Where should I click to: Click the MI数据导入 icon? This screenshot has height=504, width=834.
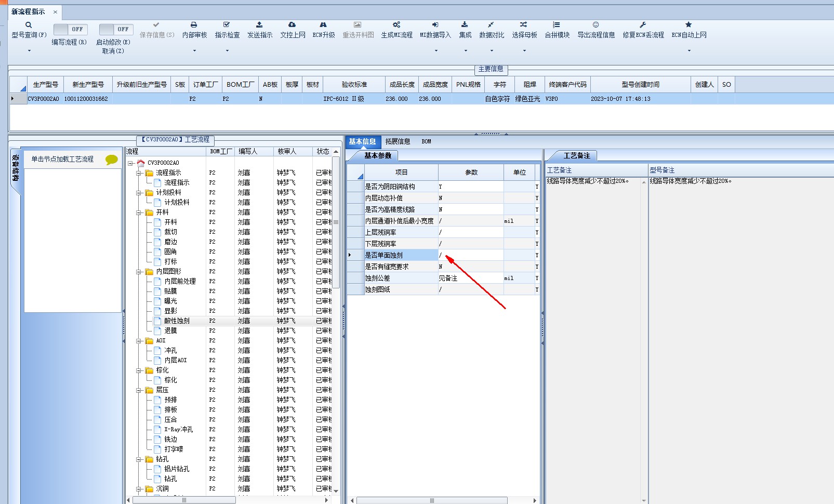tap(435, 24)
